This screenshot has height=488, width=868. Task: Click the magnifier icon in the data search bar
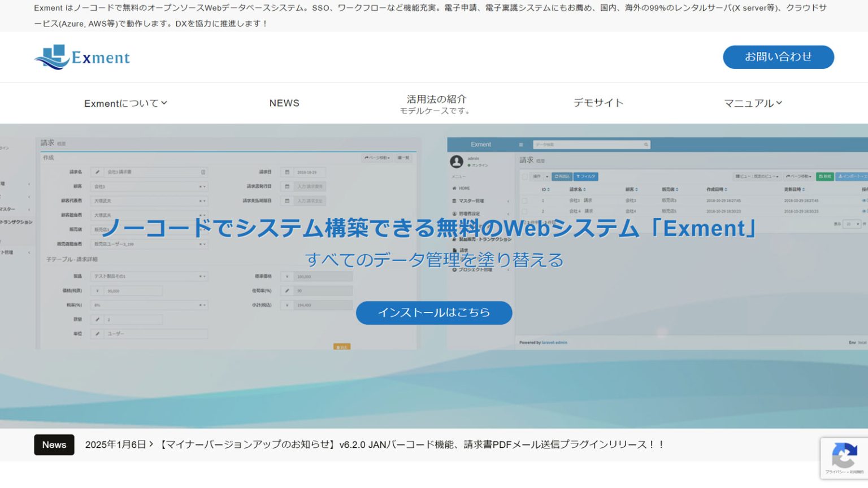click(x=646, y=145)
